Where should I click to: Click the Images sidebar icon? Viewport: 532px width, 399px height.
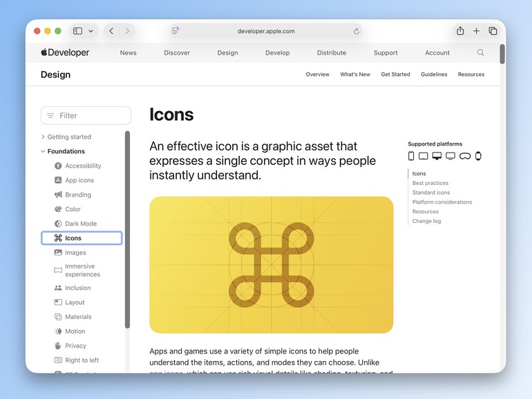click(x=58, y=253)
